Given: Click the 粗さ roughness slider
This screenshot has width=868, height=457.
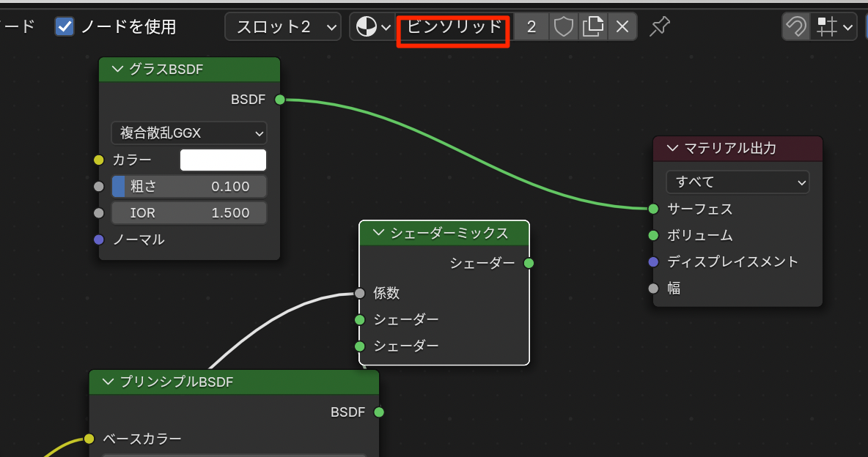Looking at the screenshot, I should (x=189, y=187).
